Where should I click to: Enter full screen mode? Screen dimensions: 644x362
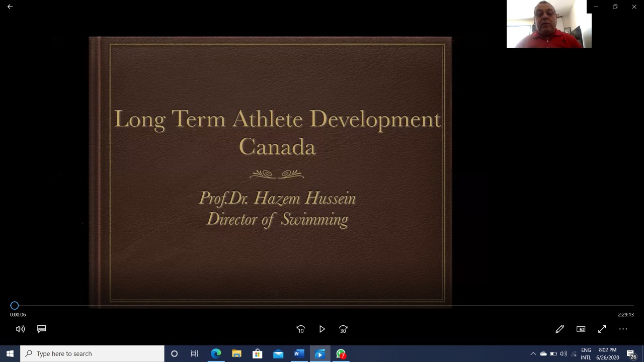(602, 329)
